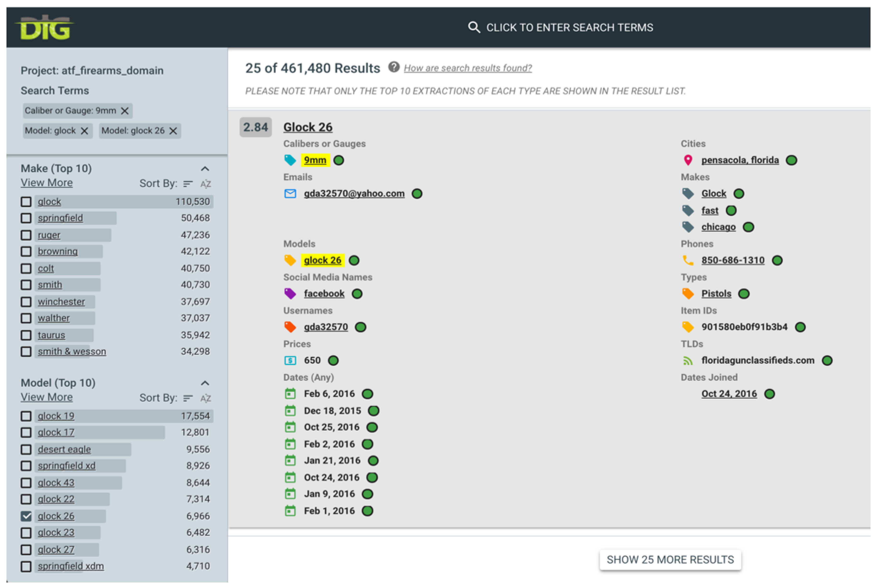
Task: Click the green dot next to 850-686-1310
Action: (x=777, y=261)
